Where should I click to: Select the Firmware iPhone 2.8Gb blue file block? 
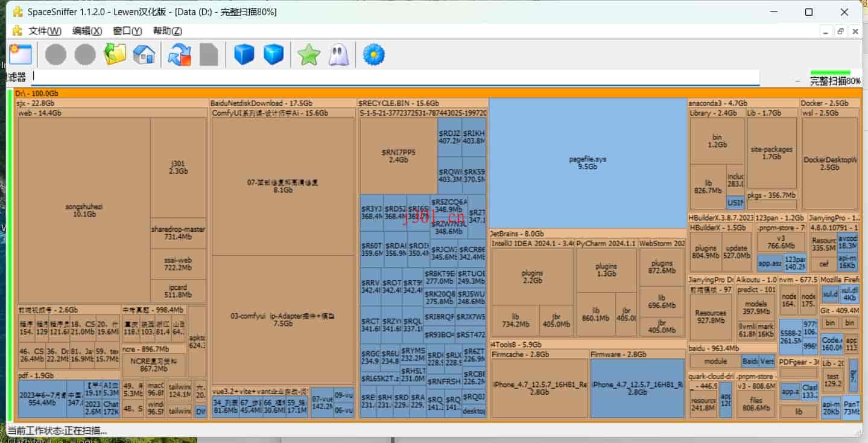point(638,388)
